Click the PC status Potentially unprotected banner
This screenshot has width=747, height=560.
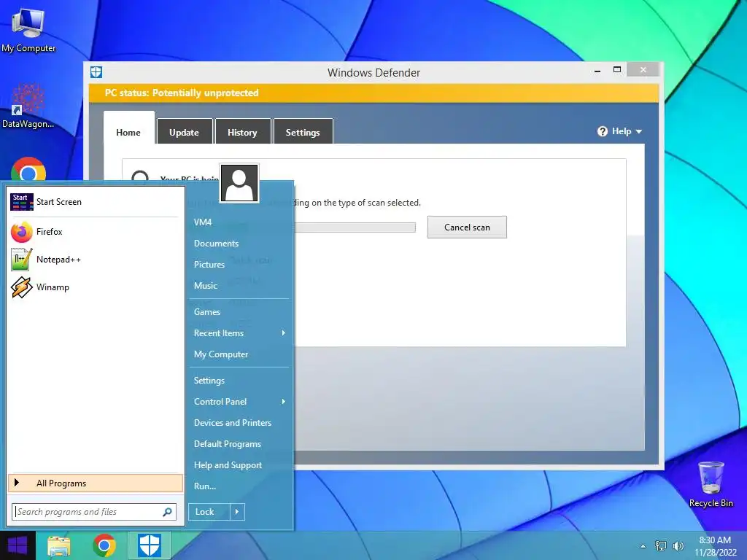374,93
